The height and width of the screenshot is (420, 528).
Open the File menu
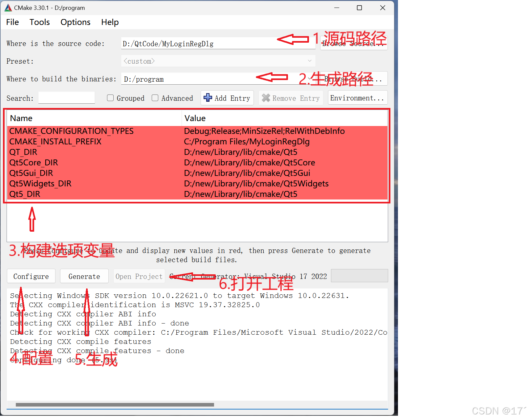[12, 22]
